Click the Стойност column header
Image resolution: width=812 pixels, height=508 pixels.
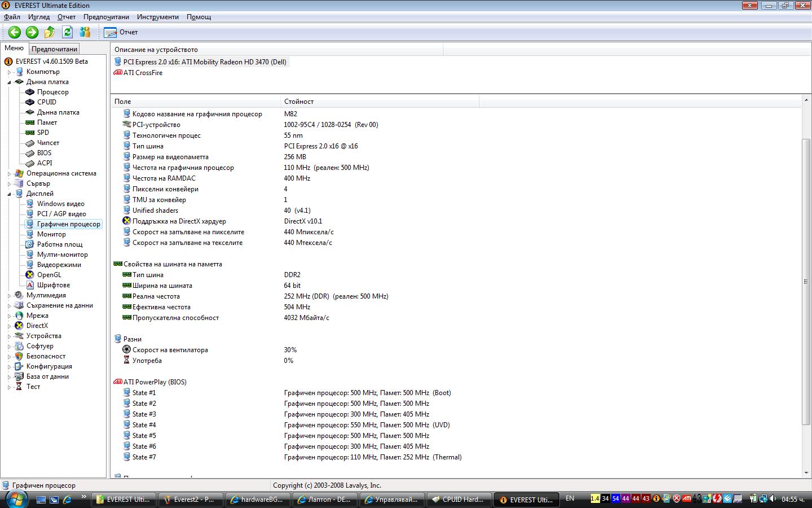pyautogui.click(x=379, y=102)
